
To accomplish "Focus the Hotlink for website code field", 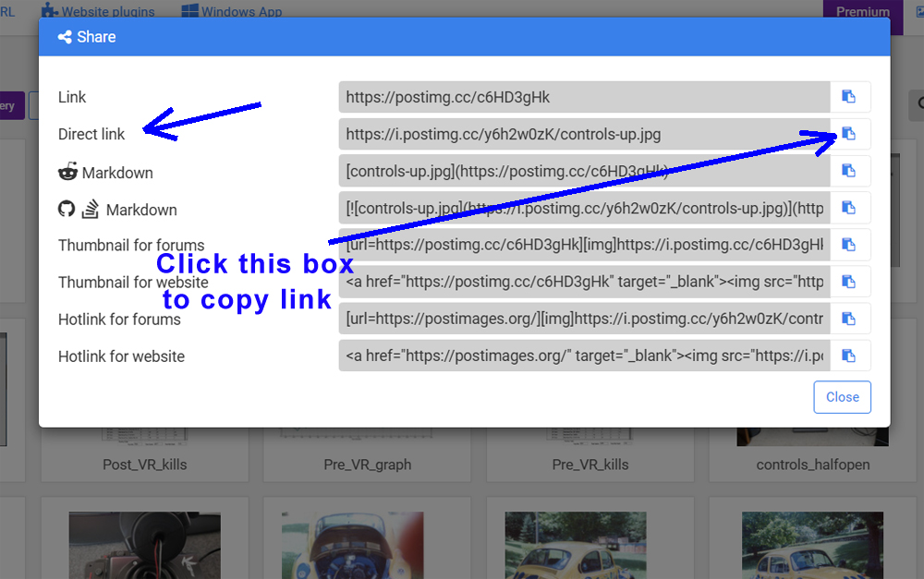I will coord(585,356).
